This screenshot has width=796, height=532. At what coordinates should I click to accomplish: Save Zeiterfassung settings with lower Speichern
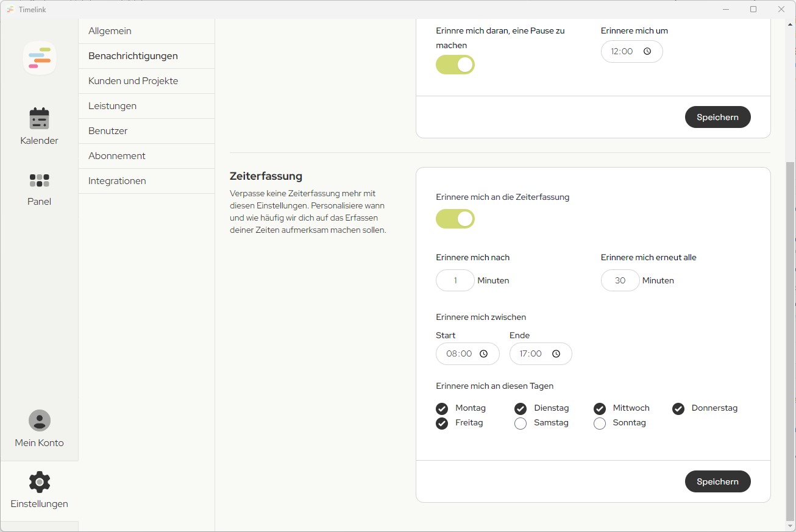tap(717, 481)
